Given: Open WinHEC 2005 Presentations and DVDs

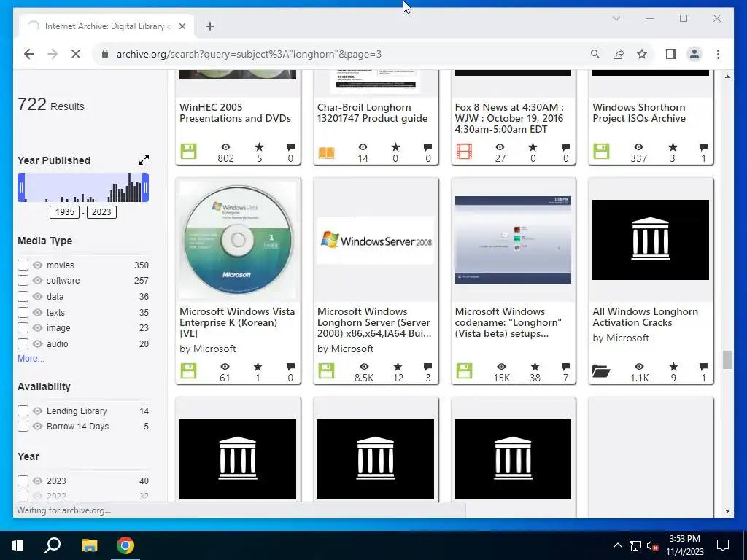Looking at the screenshot, I should pyautogui.click(x=236, y=113).
